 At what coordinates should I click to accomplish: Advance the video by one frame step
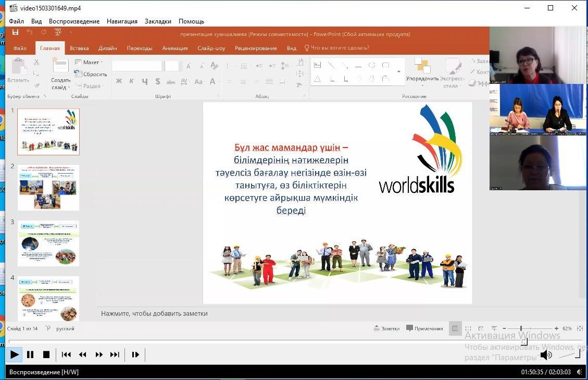pyautogui.click(x=135, y=354)
